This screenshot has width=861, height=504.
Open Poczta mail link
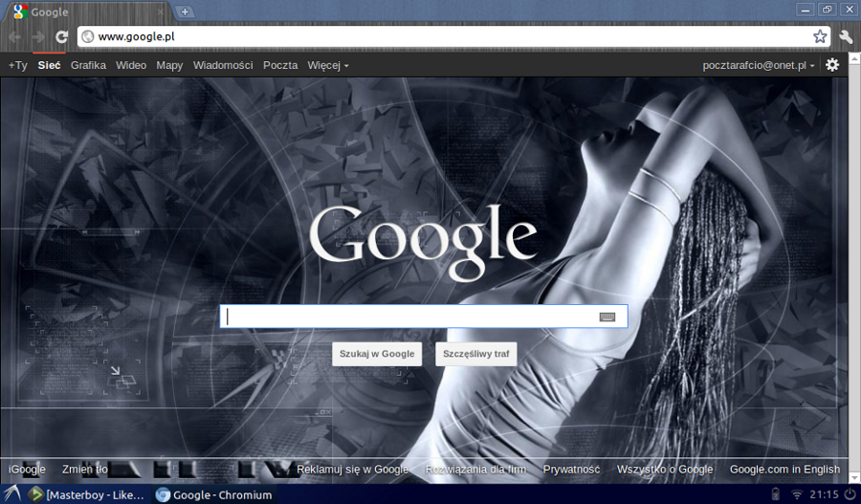tap(280, 65)
